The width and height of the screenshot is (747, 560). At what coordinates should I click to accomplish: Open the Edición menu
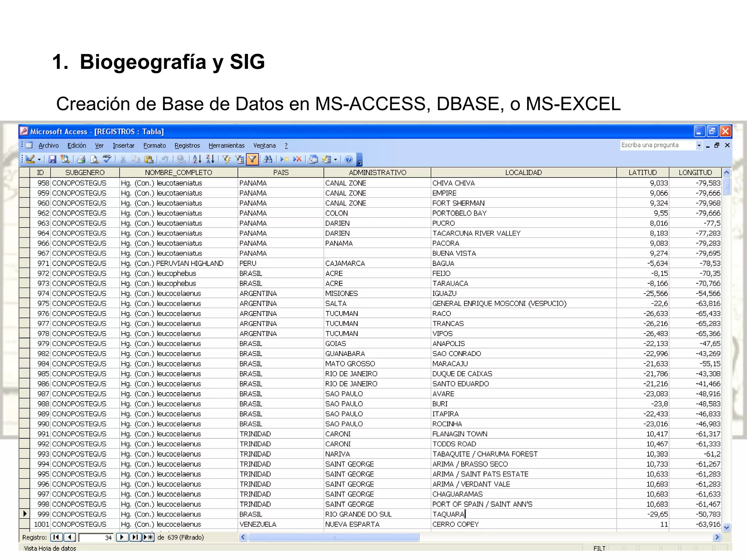tap(77, 145)
